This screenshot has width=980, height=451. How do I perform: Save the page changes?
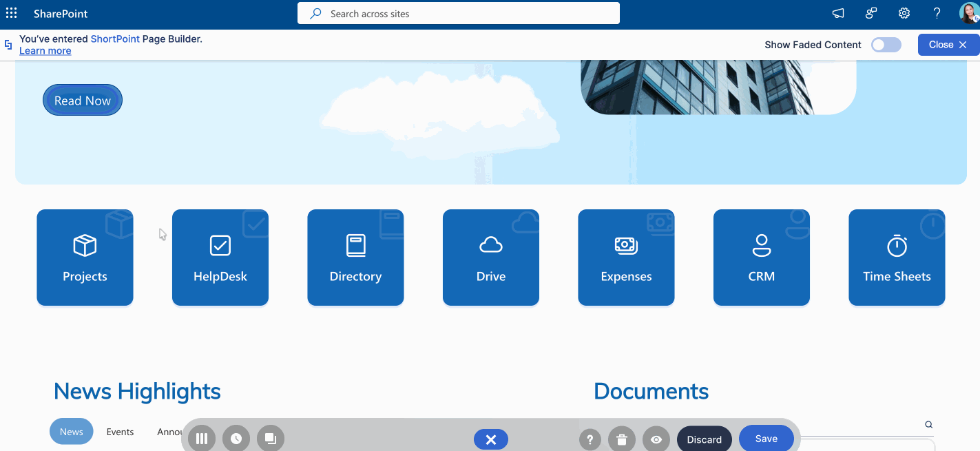point(766,438)
